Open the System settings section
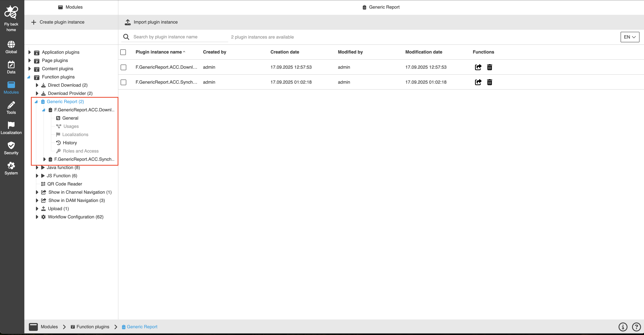This screenshot has height=335, width=644. [x=11, y=168]
